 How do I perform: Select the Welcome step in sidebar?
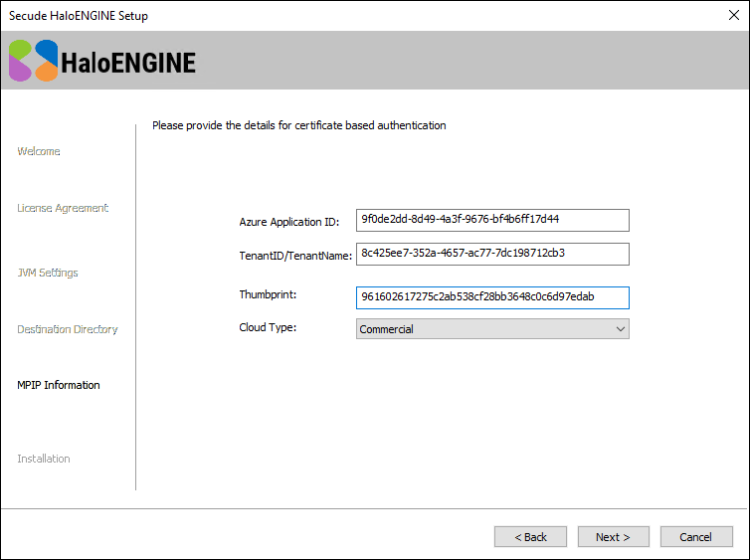tap(39, 151)
